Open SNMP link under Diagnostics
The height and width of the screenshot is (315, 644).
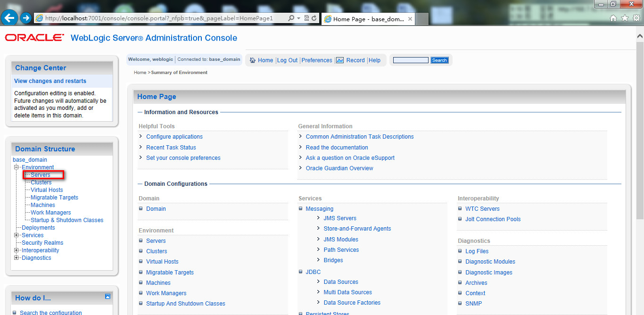474,304
